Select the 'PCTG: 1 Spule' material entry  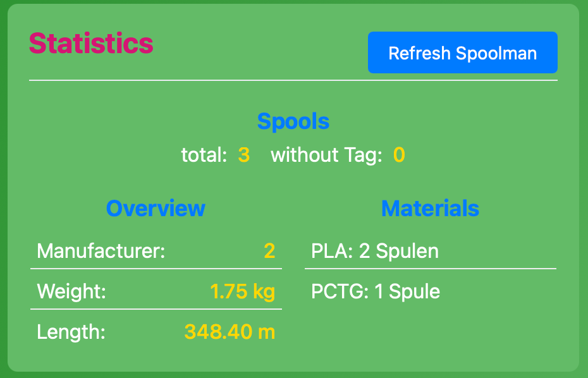point(376,291)
